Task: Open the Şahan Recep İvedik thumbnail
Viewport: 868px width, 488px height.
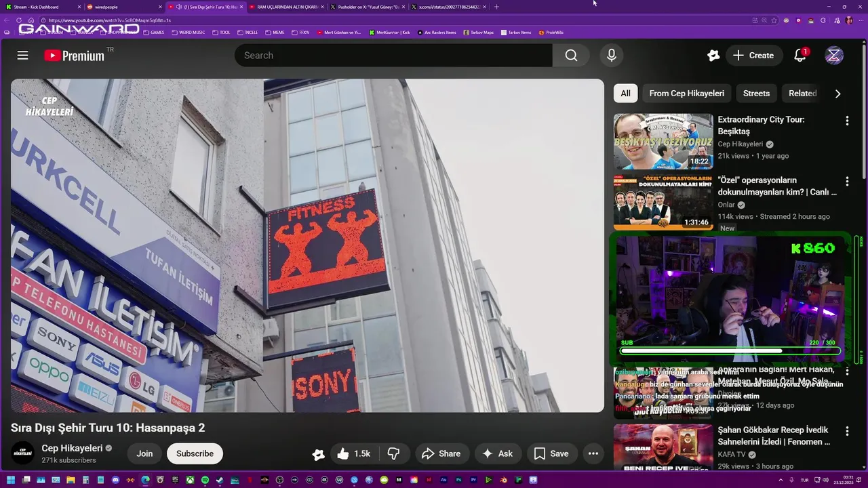Action: coord(663,447)
